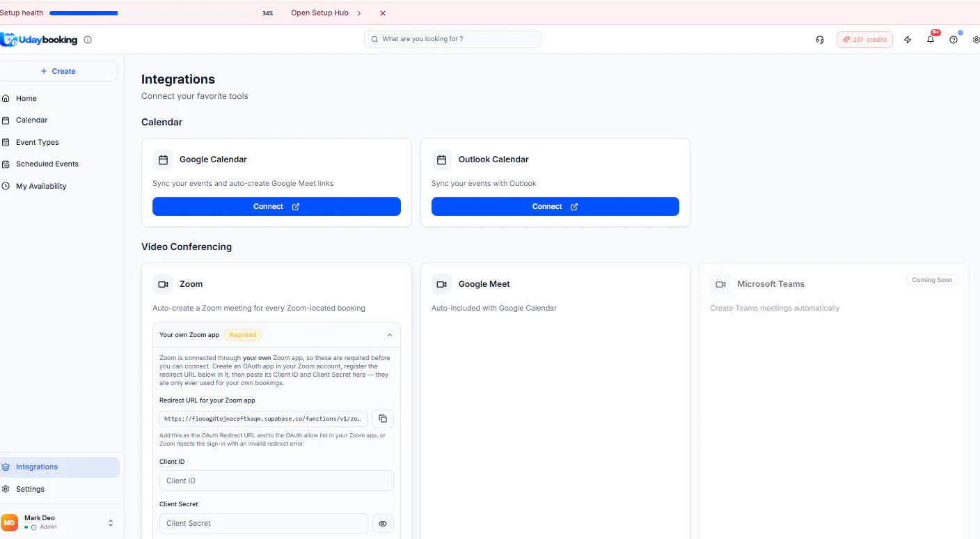Click the Setup health progress bar
Viewport: 980px width, 539px height.
click(148, 13)
